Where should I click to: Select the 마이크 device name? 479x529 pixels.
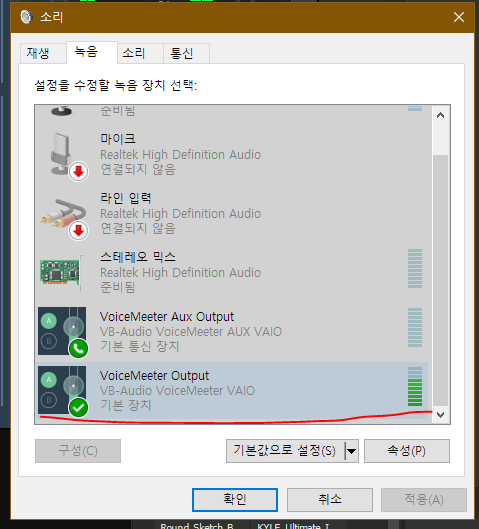[x=118, y=139]
